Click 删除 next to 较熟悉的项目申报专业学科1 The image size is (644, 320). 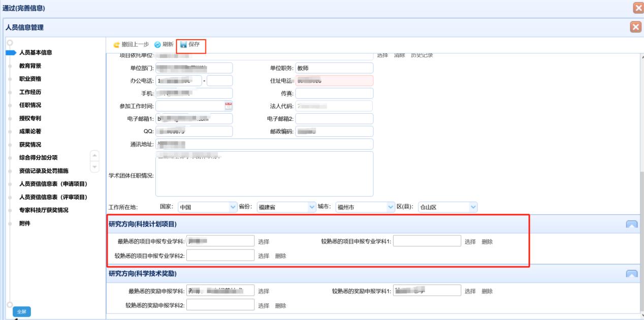click(x=487, y=242)
